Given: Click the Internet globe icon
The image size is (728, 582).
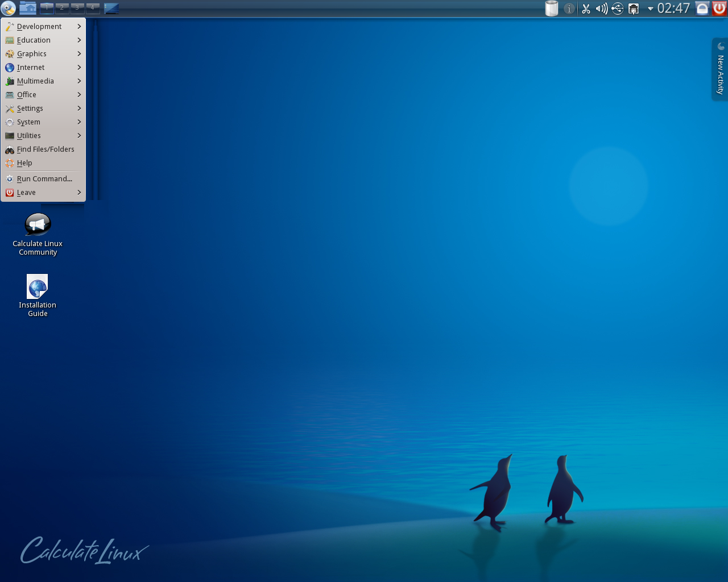Looking at the screenshot, I should [10, 68].
